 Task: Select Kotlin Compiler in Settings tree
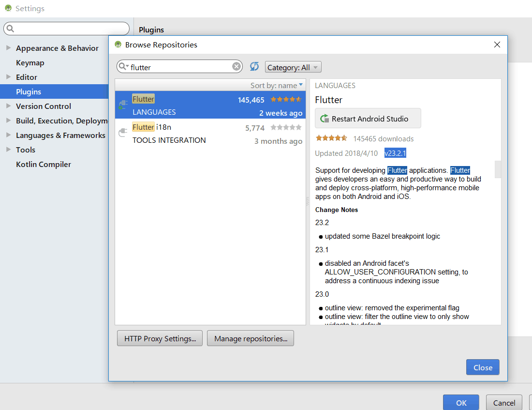(x=44, y=165)
